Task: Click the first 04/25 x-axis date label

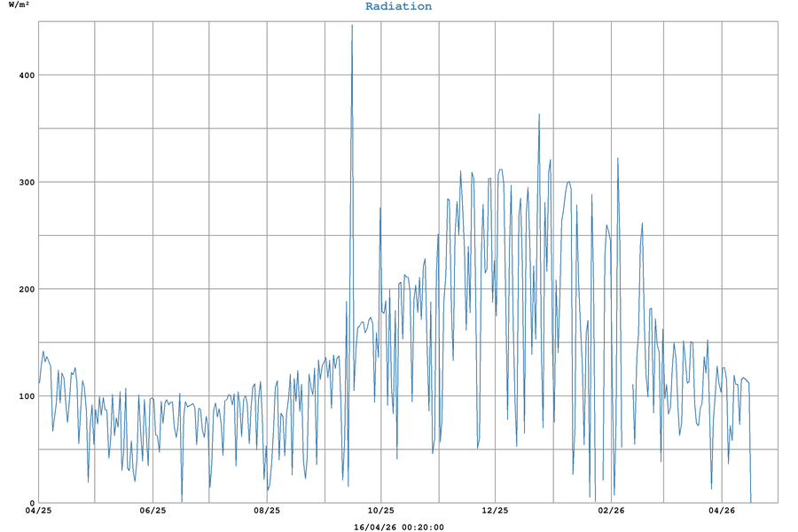Action: (38, 511)
